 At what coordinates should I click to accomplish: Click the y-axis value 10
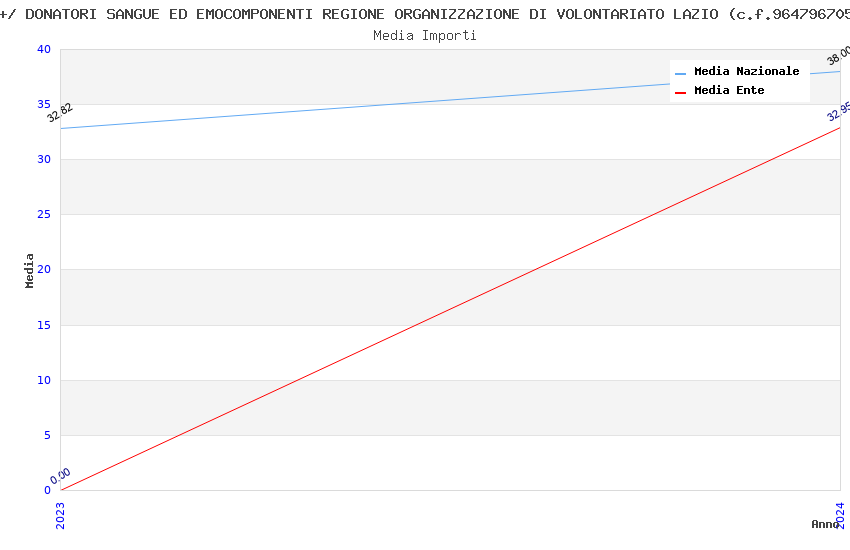(44, 380)
